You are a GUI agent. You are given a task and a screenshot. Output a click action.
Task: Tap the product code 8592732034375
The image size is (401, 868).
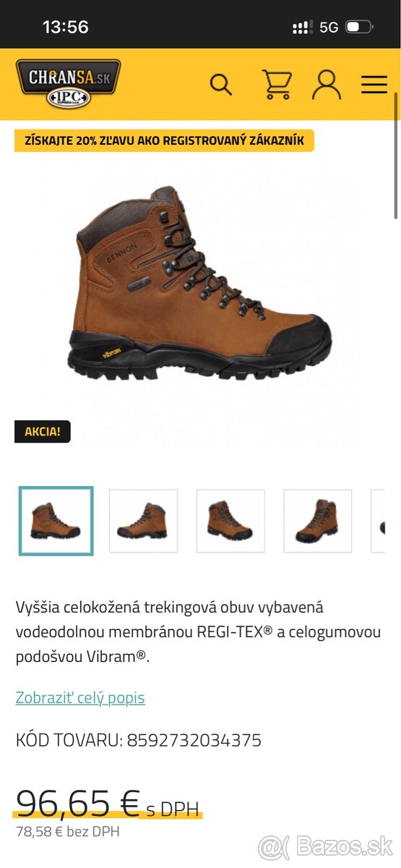[194, 740]
